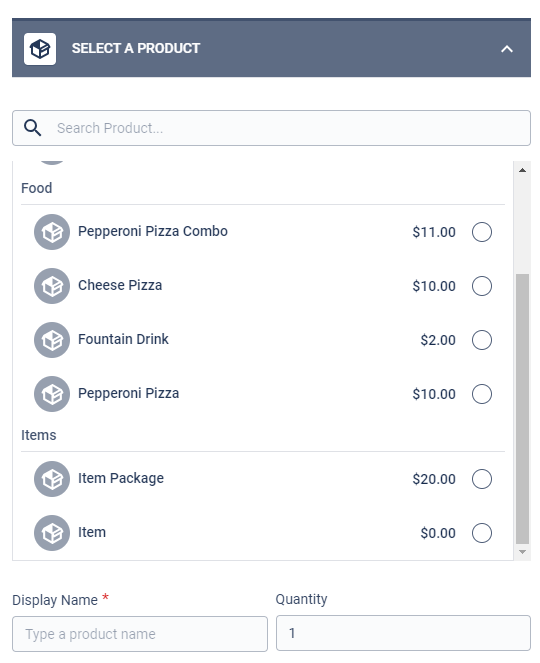540x663 pixels.
Task: Click the $0.00 Item product icon
Action: pos(52,533)
